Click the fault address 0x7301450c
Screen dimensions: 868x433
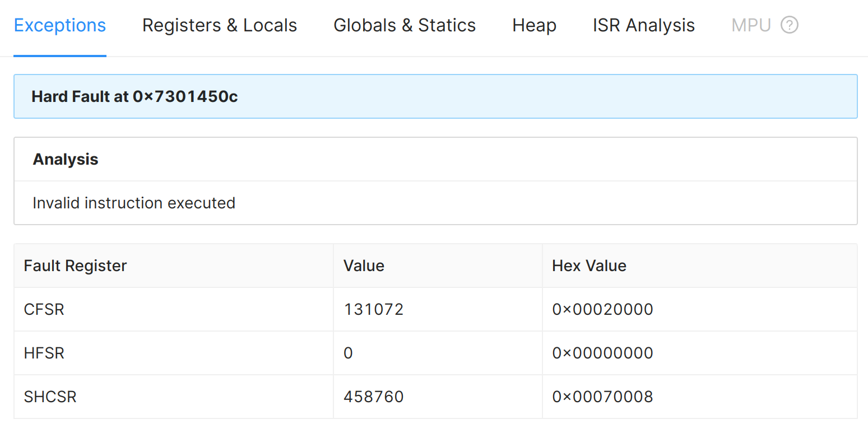(x=185, y=96)
